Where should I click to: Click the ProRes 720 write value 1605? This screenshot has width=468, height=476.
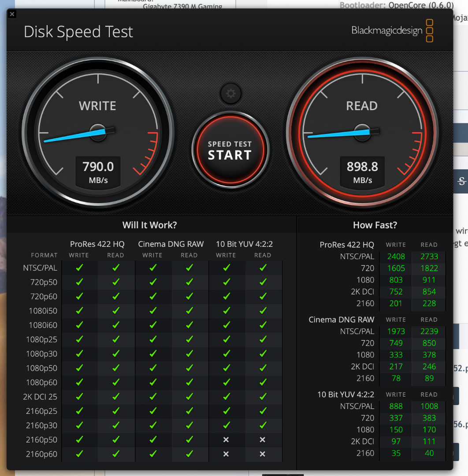[396, 268]
